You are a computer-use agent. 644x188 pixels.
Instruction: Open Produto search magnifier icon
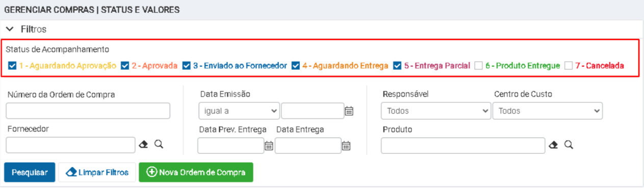coord(569,145)
